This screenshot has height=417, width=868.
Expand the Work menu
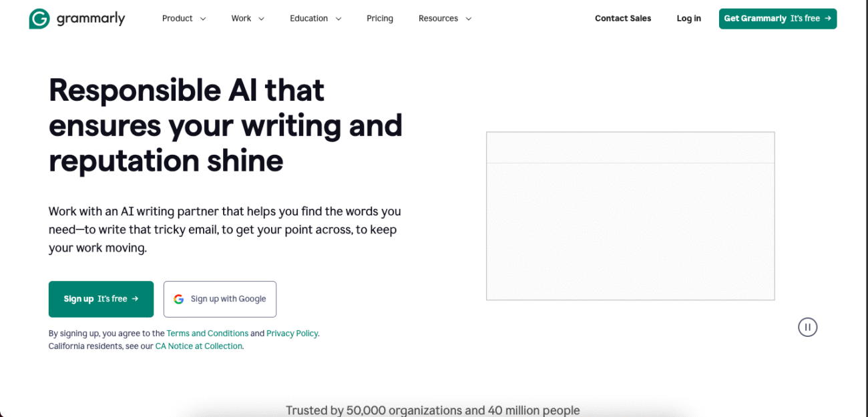point(248,19)
